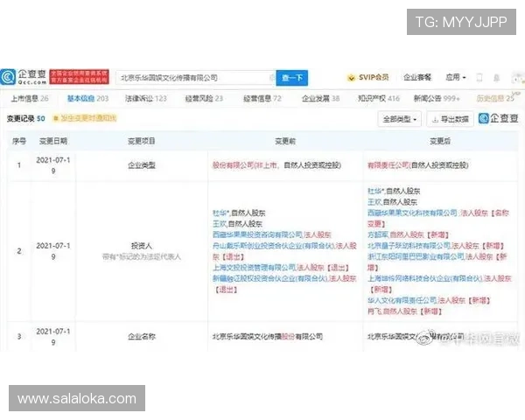Click the 企业名称 cell in row 3

(x=142, y=337)
